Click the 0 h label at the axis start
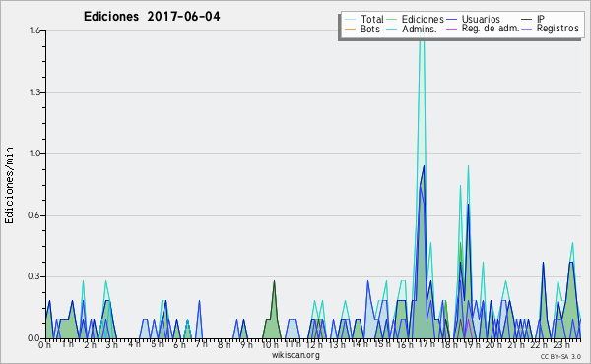Image resolution: width=591 pixels, height=364 pixels. (x=44, y=344)
